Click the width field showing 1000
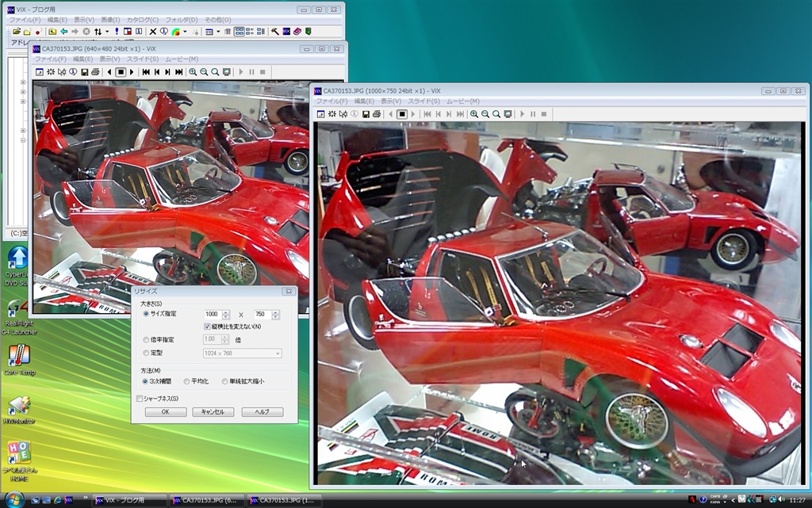The width and height of the screenshot is (812, 508). tap(213, 315)
